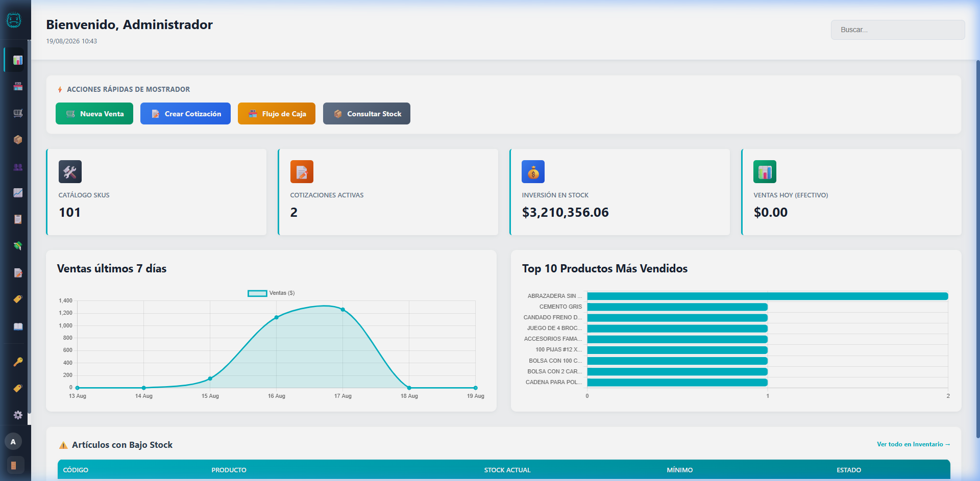The width and height of the screenshot is (980, 481).
Task: Click the STOCK ACTUAL column header
Action: (507, 470)
